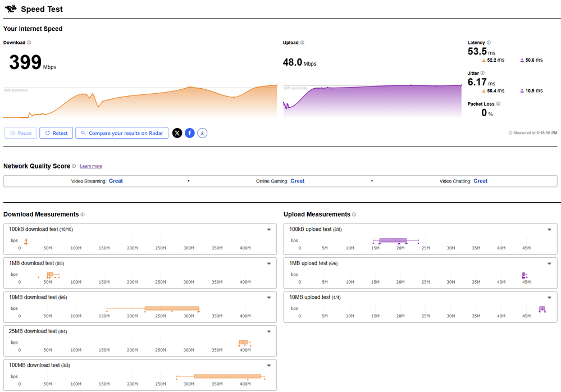The height and width of the screenshot is (392, 561).
Task: Click the 53.5 ms latency value
Action: (481, 52)
